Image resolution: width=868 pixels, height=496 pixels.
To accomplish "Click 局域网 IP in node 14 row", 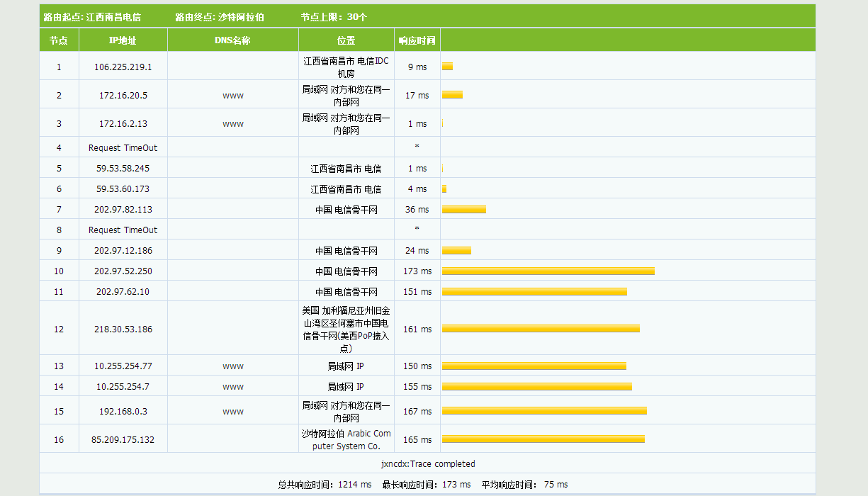I will [x=346, y=387].
